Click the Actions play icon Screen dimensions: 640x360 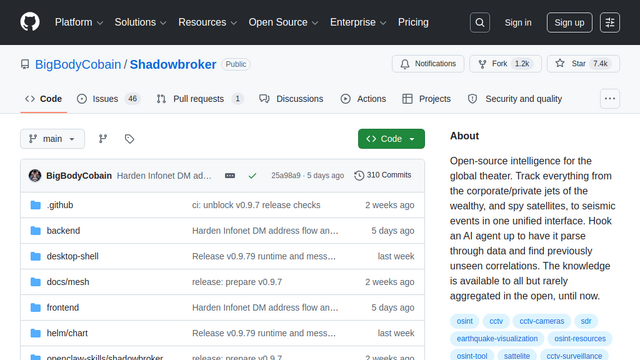(345, 99)
